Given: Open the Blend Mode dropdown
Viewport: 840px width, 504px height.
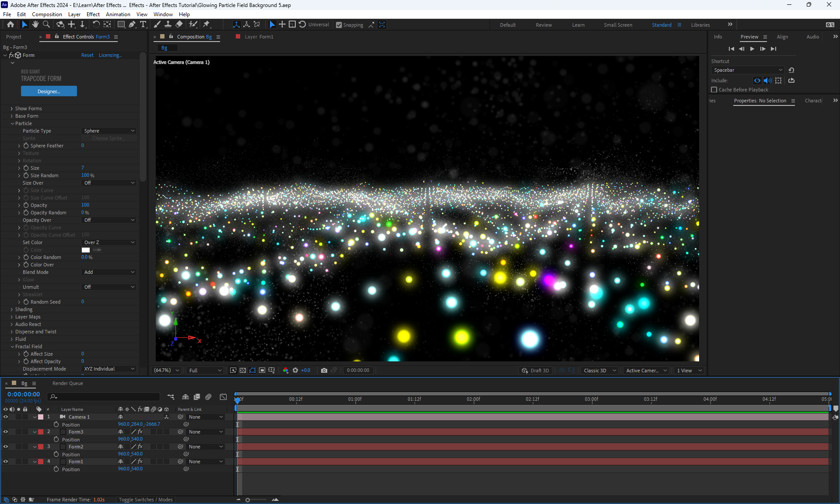Looking at the screenshot, I should [109, 272].
